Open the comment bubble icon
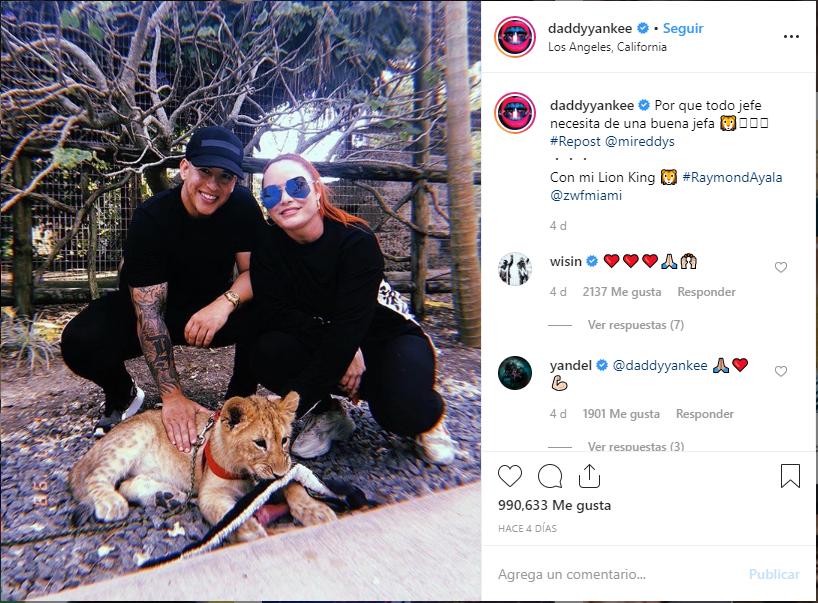 click(550, 476)
